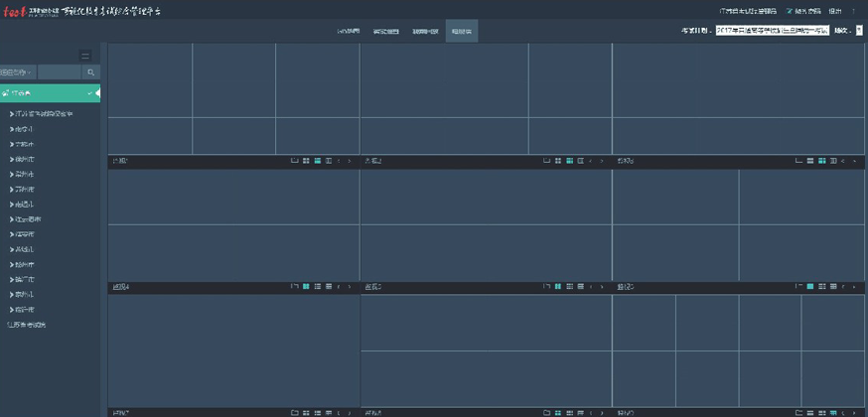The image size is (868, 417).
Task: Switch to the highlighted rightmost navigation tab
Action: coord(461,32)
